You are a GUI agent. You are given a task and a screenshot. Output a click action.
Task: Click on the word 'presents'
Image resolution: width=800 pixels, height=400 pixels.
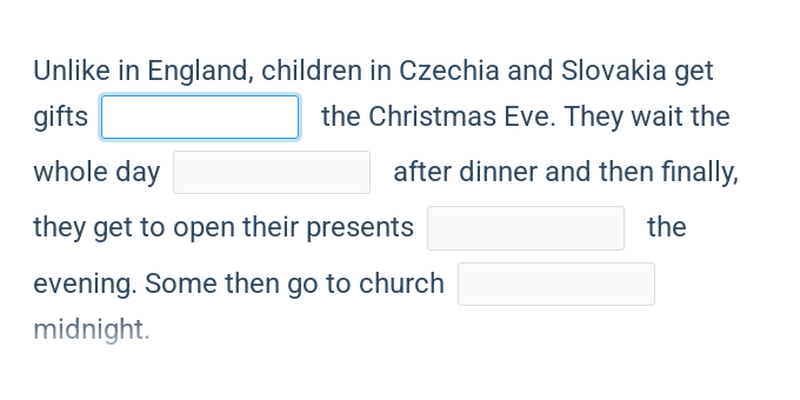[360, 228]
